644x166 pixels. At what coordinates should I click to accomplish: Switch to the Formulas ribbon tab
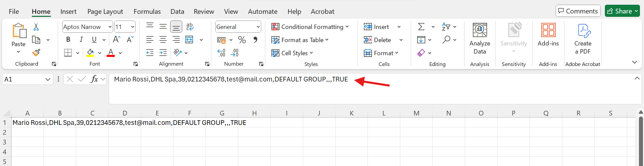point(147,11)
